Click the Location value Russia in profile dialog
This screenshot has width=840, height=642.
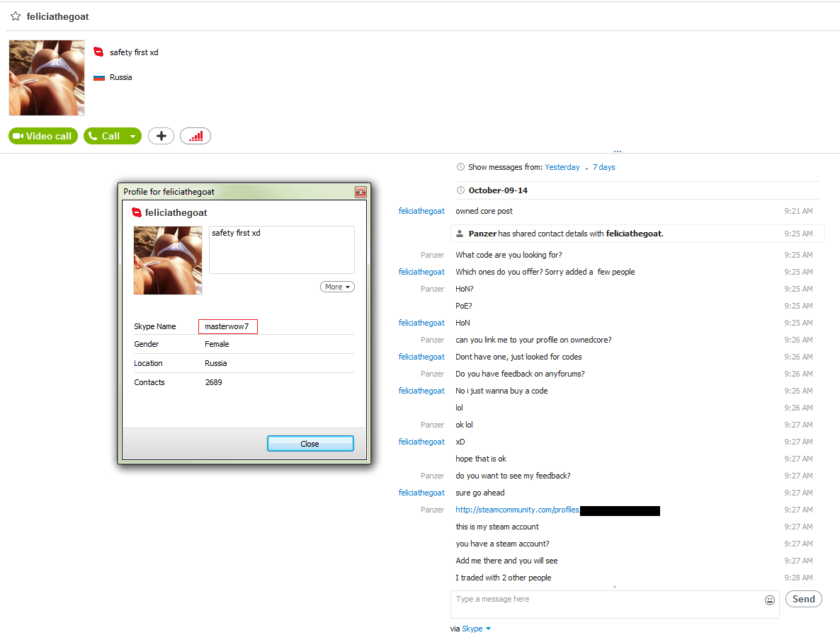215,363
